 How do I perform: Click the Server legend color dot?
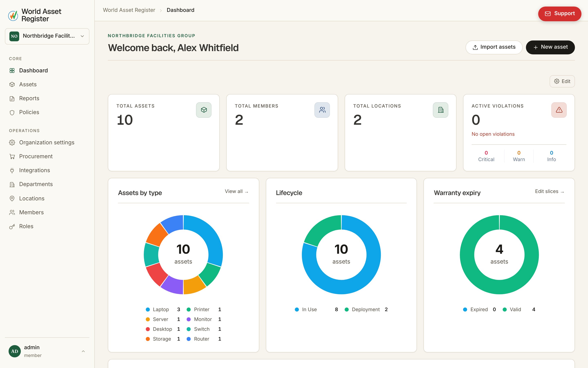[148, 319]
